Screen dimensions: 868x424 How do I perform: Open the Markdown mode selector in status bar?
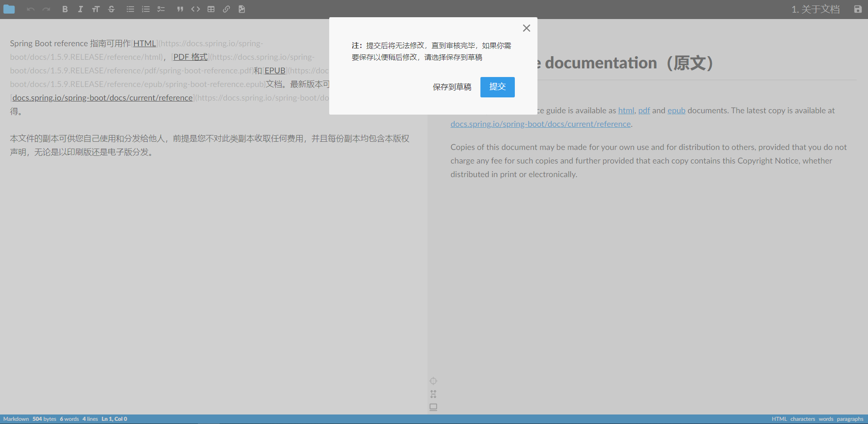point(15,419)
